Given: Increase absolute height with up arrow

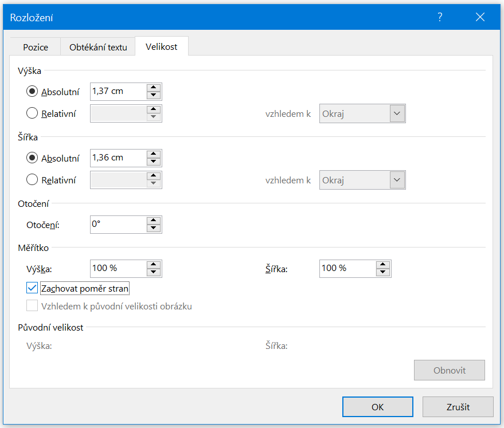Looking at the screenshot, I should pyautogui.click(x=153, y=88).
